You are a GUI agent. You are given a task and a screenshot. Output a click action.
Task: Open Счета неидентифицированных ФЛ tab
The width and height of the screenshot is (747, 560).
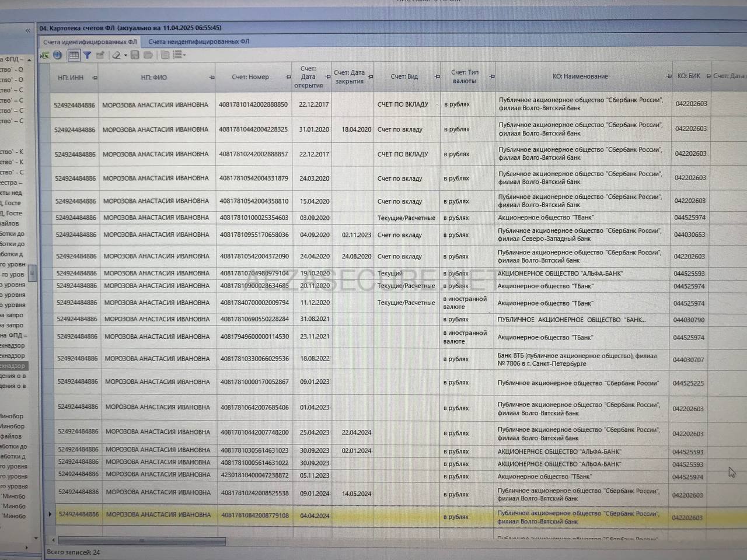198,41
